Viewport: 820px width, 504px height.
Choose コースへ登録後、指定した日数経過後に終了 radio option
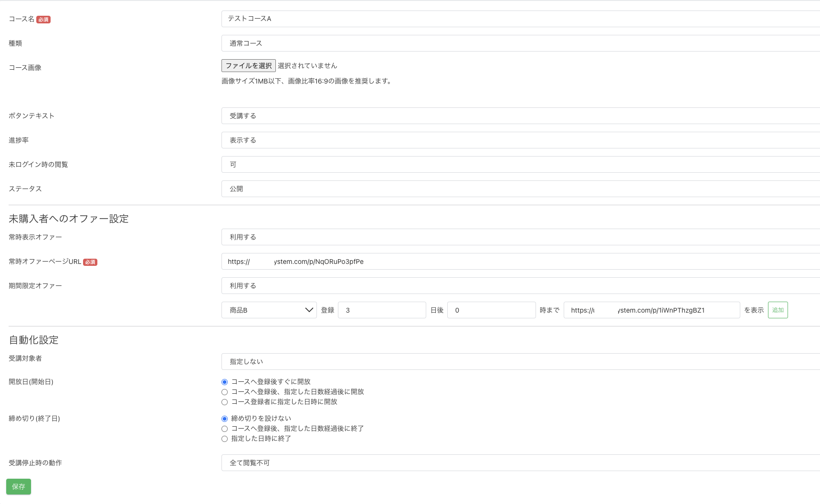tap(224, 429)
